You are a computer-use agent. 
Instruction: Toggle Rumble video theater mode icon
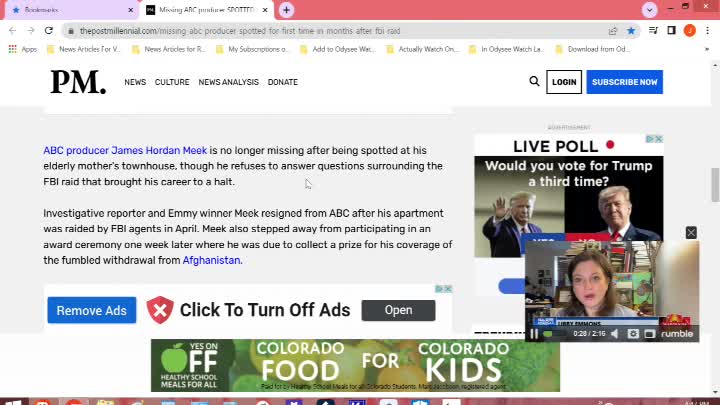649,334
